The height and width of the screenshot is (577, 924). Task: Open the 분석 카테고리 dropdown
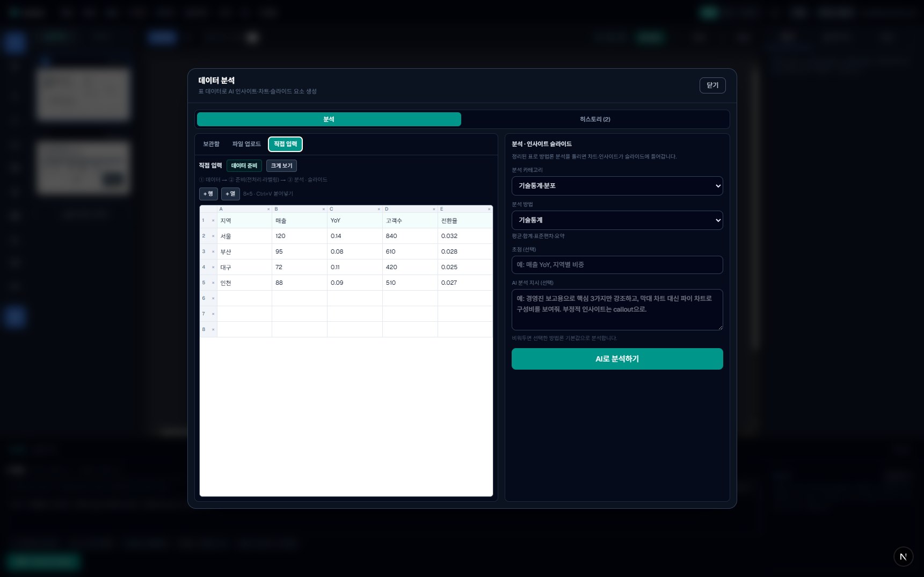click(617, 186)
